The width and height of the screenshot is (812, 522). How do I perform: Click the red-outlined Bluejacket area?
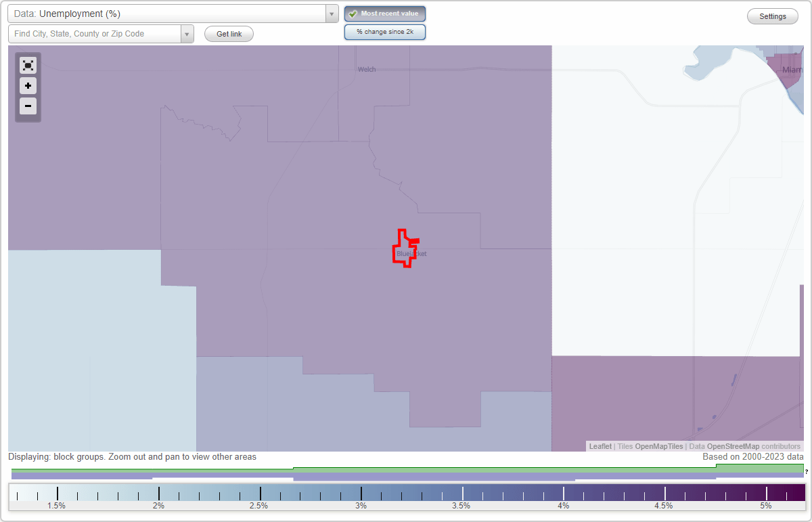click(x=405, y=248)
